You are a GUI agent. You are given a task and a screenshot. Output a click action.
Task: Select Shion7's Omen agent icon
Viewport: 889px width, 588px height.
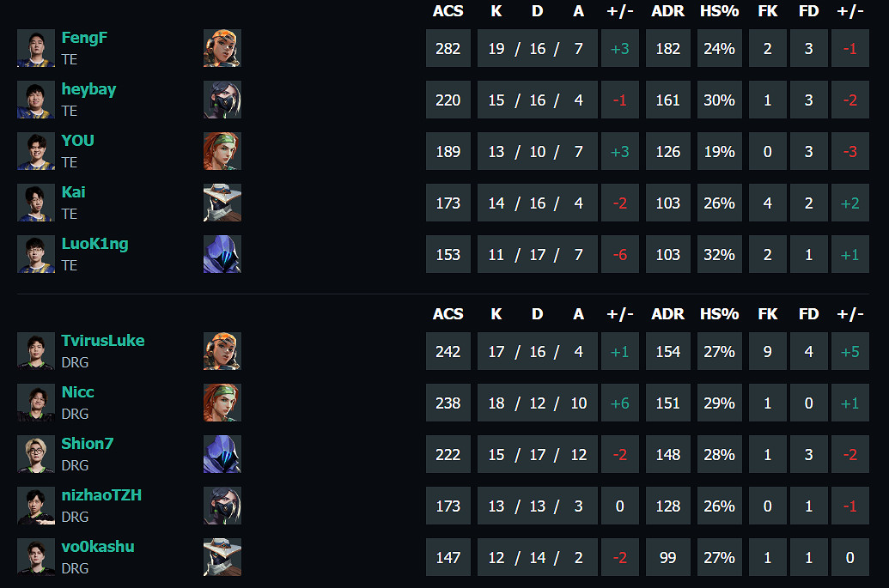(222, 454)
